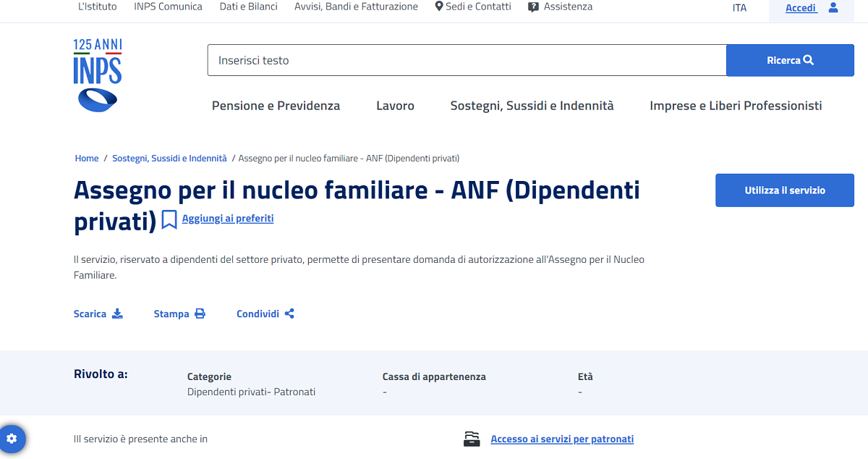Screen dimensions: 868x459
Task: Click the service description paragraph 'Il servizio, riservato a dipendenti'
Action: (x=359, y=267)
